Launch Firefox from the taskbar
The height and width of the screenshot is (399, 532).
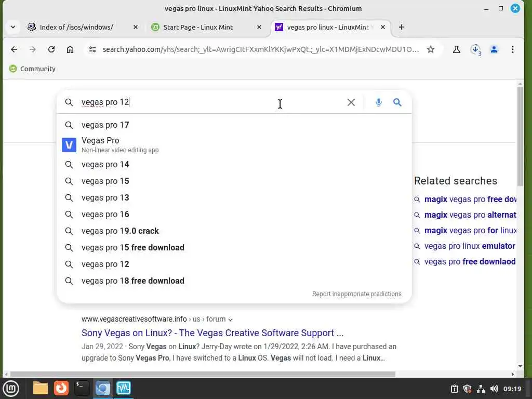click(x=61, y=389)
